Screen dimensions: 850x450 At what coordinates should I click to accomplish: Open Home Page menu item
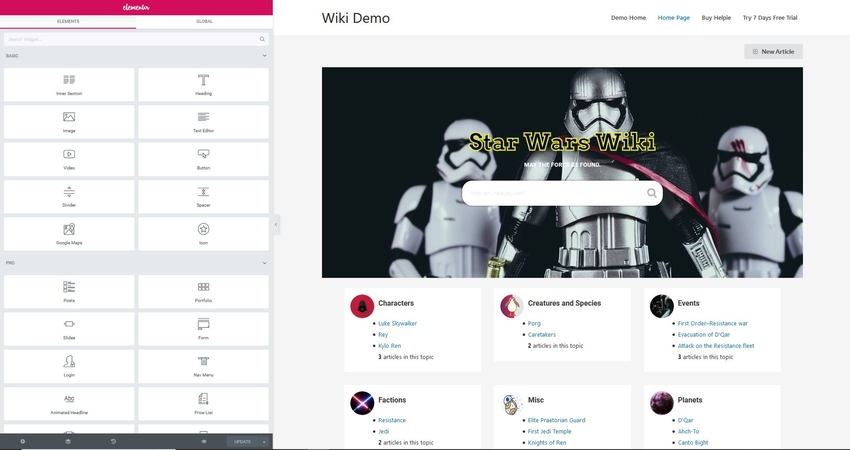click(674, 17)
